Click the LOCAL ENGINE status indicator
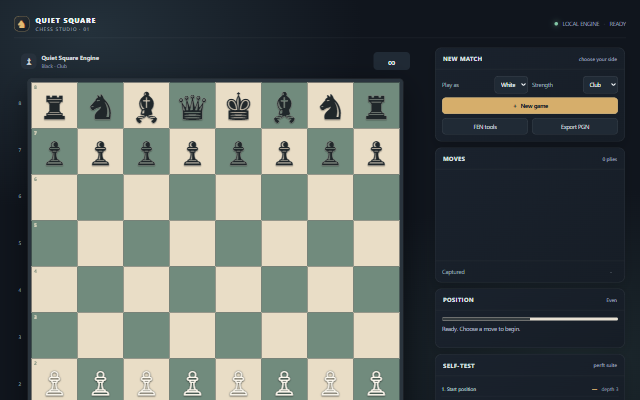The width and height of the screenshot is (640, 400). tap(576, 24)
